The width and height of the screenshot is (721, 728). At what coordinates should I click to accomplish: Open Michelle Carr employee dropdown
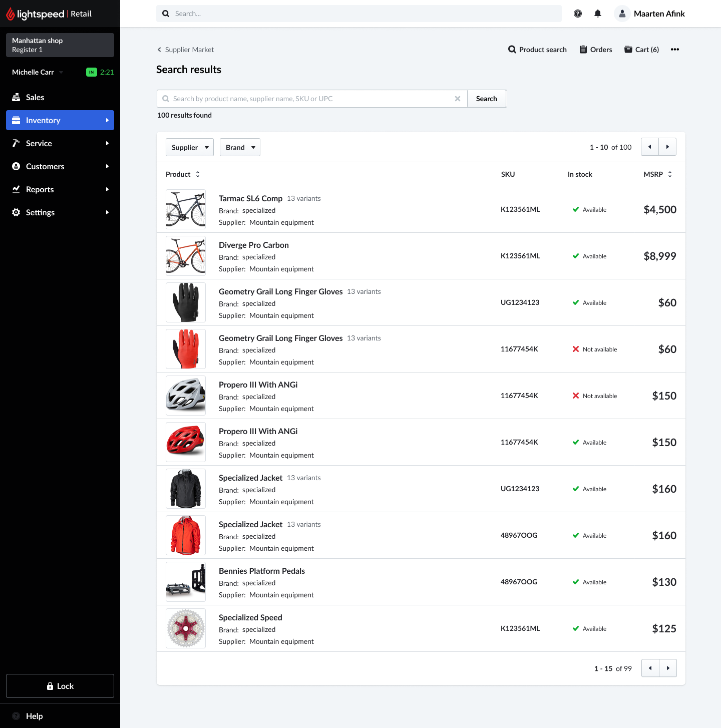[x=38, y=72]
